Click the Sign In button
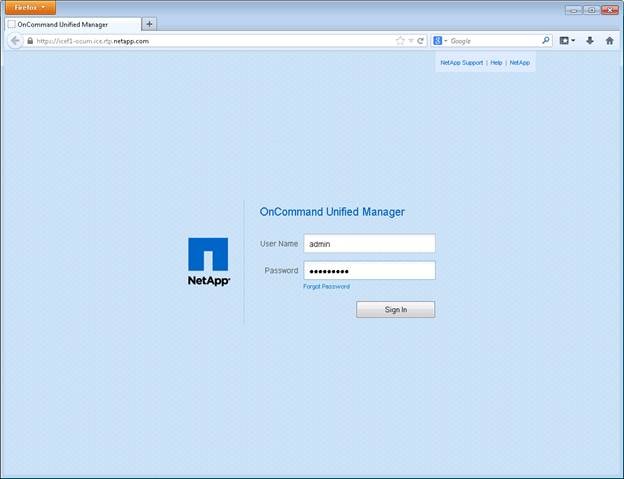This screenshot has width=624, height=479. 396,310
